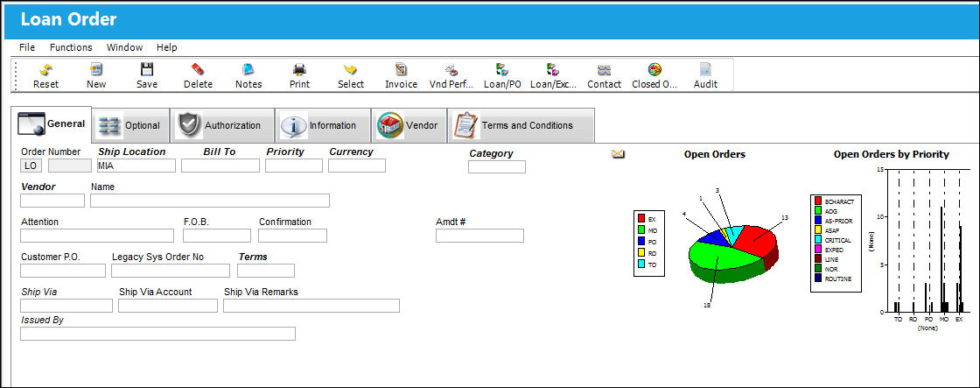This screenshot has width=980, height=388.
Task: Save the loan order
Action: [147, 69]
